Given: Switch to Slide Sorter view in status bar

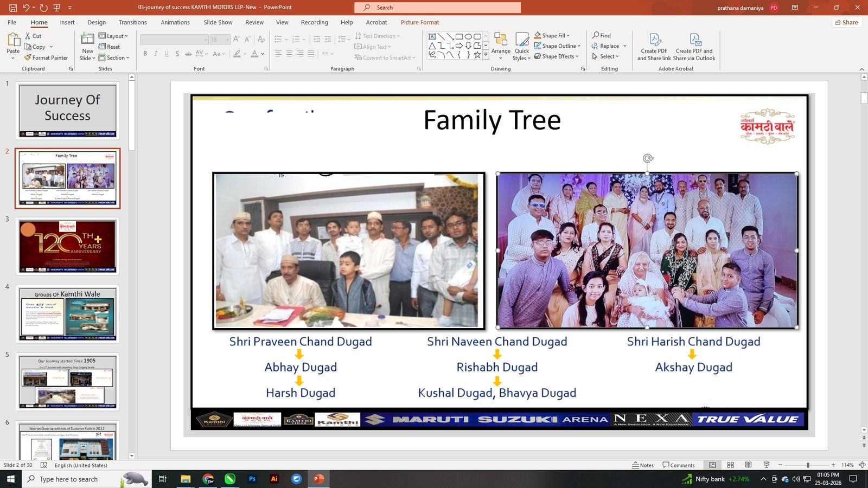Looking at the screenshot, I should click(x=731, y=465).
